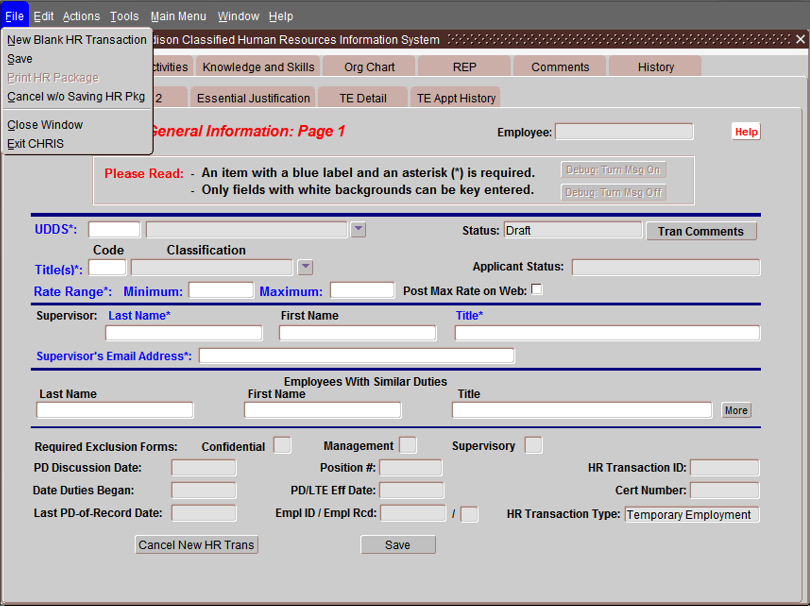Close the window with the X icon
The height and width of the screenshot is (606, 810).
pyautogui.click(x=800, y=39)
